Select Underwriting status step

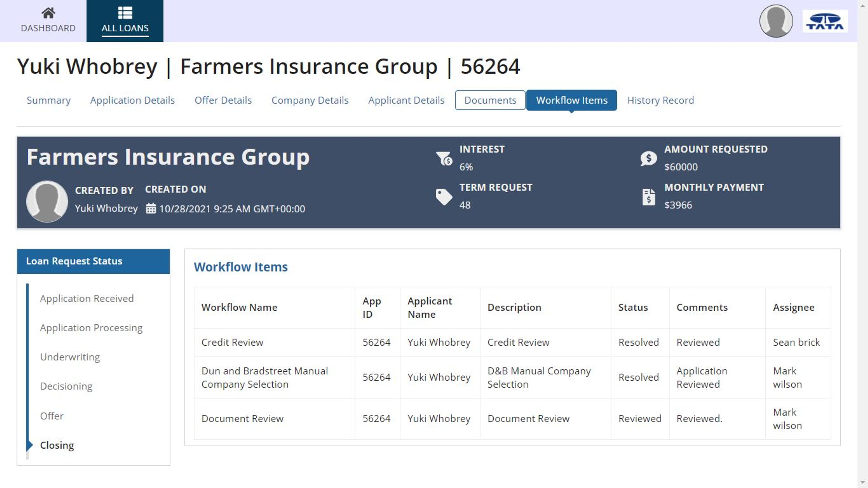[x=70, y=357]
